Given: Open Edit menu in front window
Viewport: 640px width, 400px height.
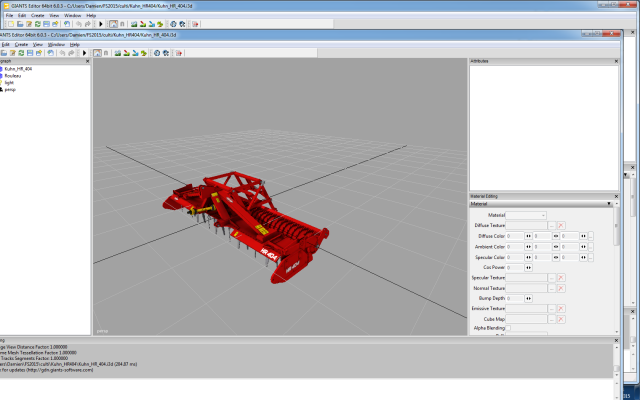Looking at the screenshot, I should click(x=6, y=44).
